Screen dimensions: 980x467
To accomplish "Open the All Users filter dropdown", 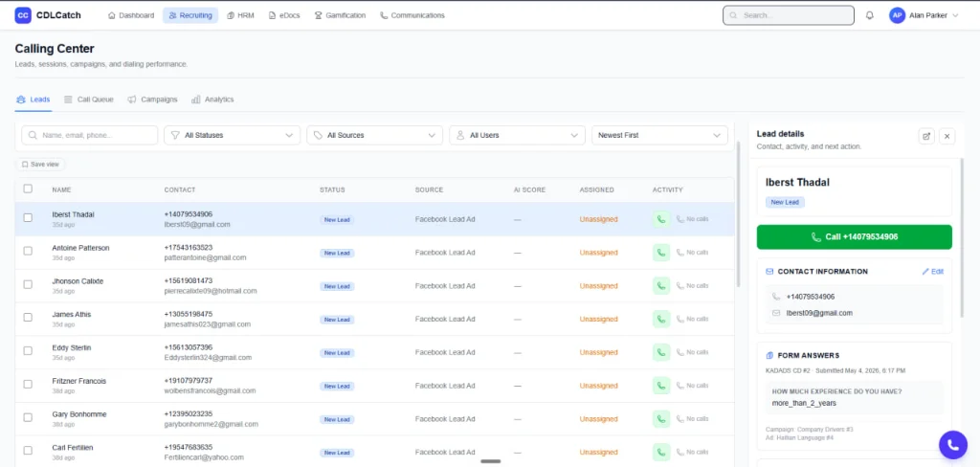I will 517,135.
